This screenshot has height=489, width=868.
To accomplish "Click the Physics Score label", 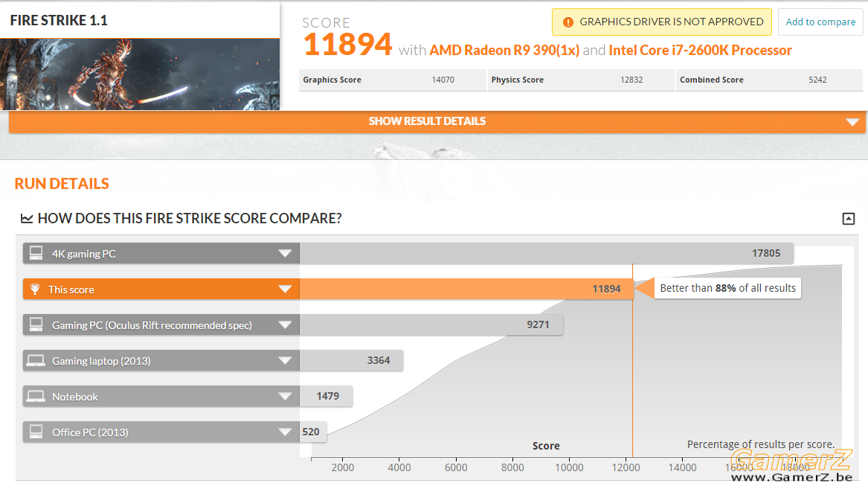I will [x=518, y=80].
